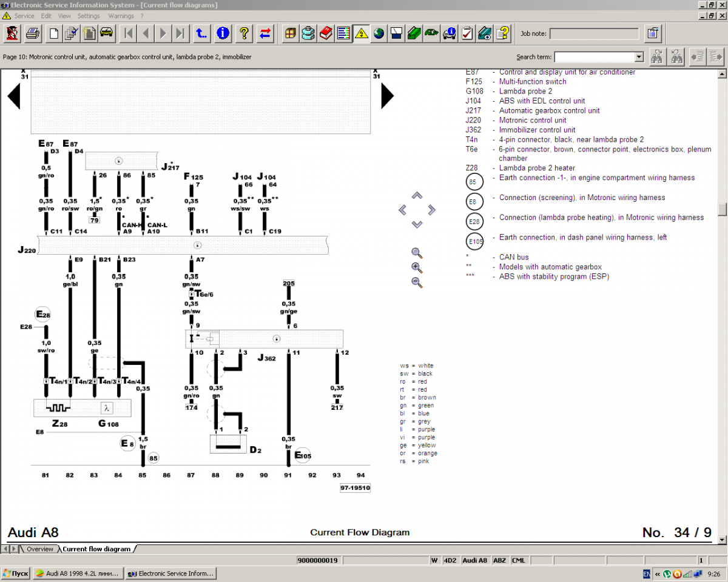Open the ? help menu
Image resolution: width=728 pixels, height=582 pixels.
click(142, 16)
